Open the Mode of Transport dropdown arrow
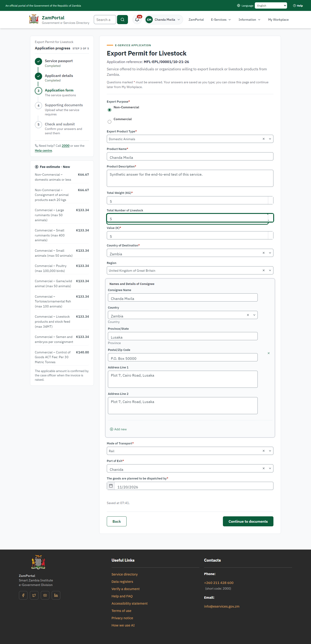This screenshot has height=644, width=311. pyautogui.click(x=270, y=451)
